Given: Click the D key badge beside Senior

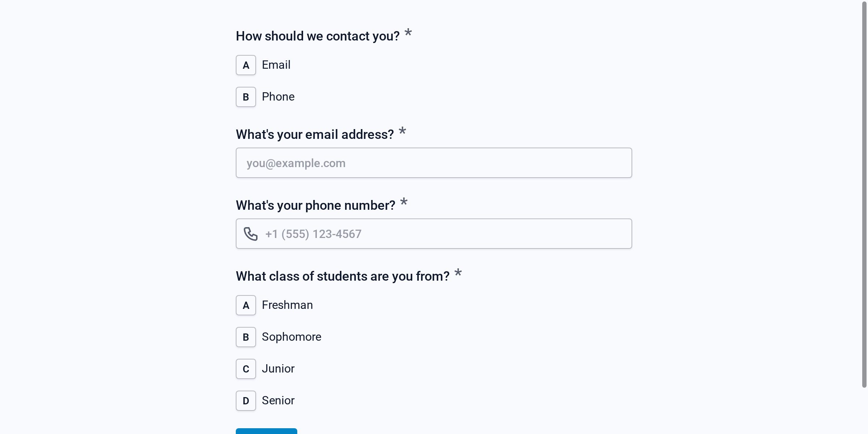Looking at the screenshot, I should tap(246, 401).
